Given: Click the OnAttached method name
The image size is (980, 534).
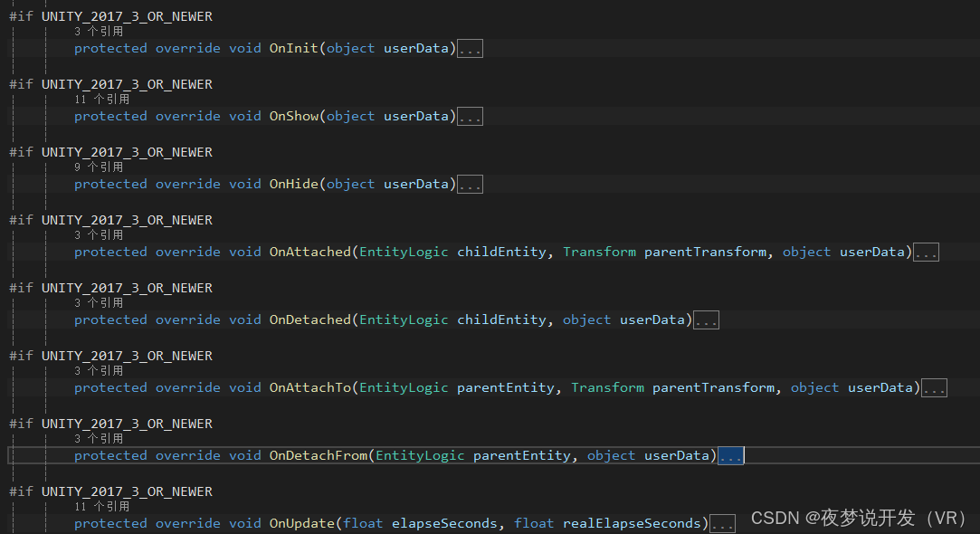Looking at the screenshot, I should (310, 252).
